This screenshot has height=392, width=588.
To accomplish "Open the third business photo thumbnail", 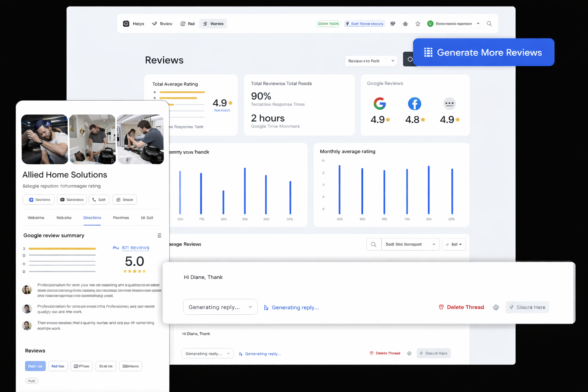I will click(x=140, y=139).
